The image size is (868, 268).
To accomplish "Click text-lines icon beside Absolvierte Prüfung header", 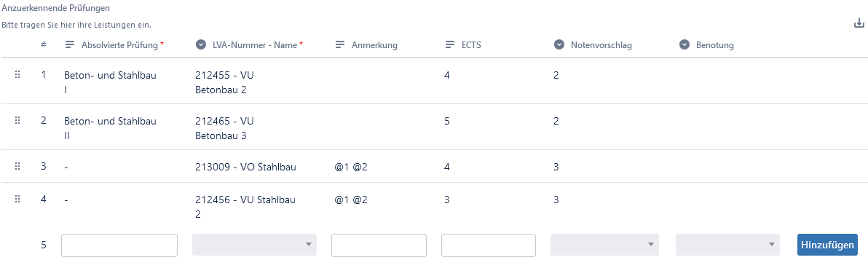I will pyautogui.click(x=70, y=45).
